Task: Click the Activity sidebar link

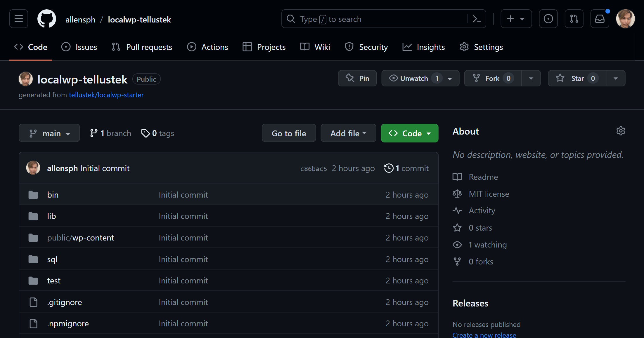Action: click(482, 210)
